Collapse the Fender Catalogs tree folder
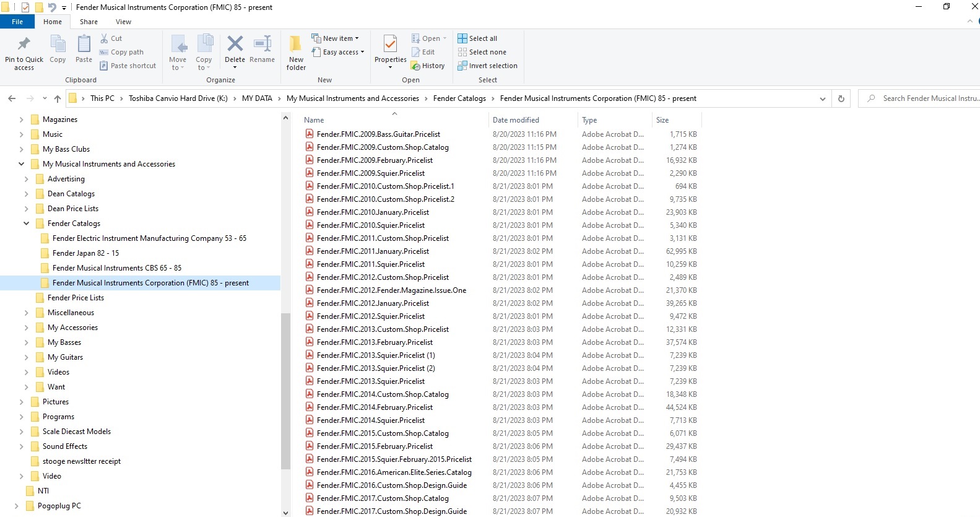980x517 pixels. (x=26, y=224)
